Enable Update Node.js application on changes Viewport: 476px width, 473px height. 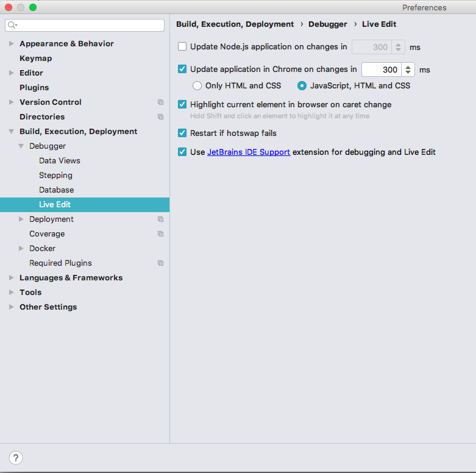pyautogui.click(x=182, y=46)
